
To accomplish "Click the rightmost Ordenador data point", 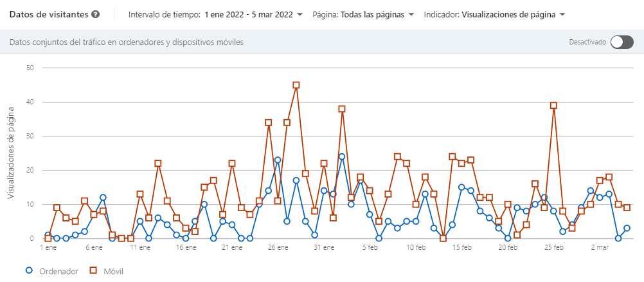I will coord(627,228).
